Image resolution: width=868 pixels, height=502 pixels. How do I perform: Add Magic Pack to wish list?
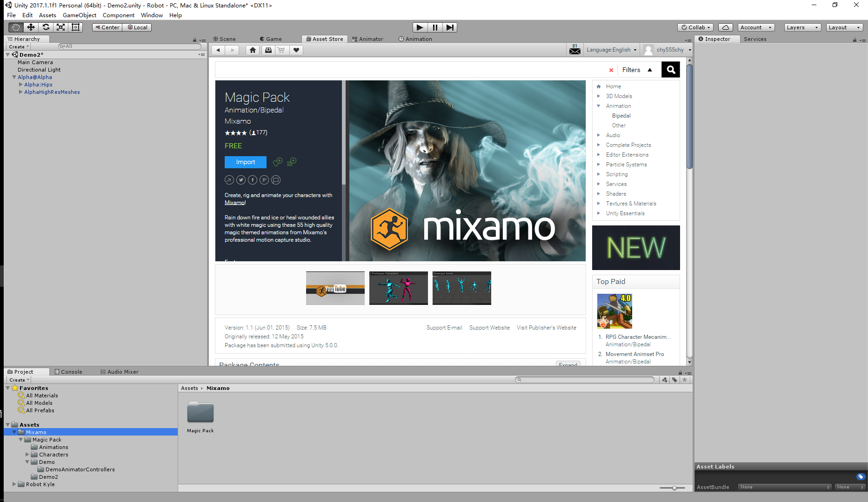point(278,162)
